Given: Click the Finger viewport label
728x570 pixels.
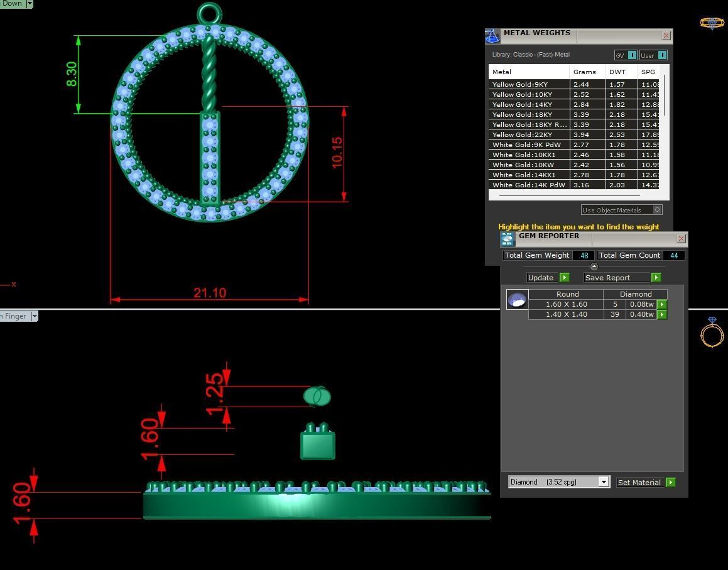Looking at the screenshot, I should click(x=14, y=316).
